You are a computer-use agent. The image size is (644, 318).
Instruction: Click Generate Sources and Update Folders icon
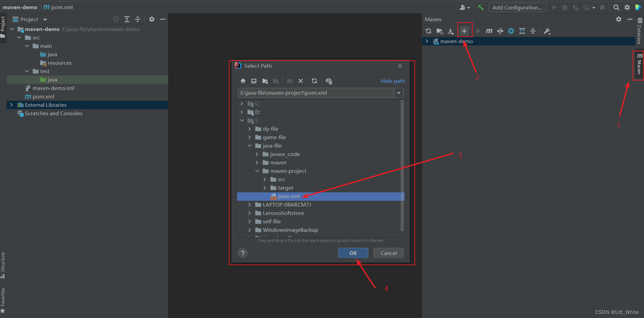440,31
